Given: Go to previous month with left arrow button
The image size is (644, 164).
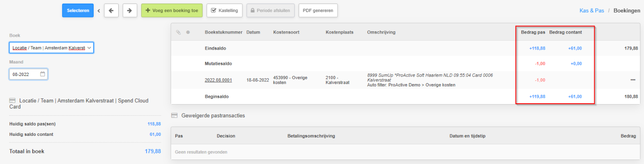Looking at the screenshot, I should [111, 10].
